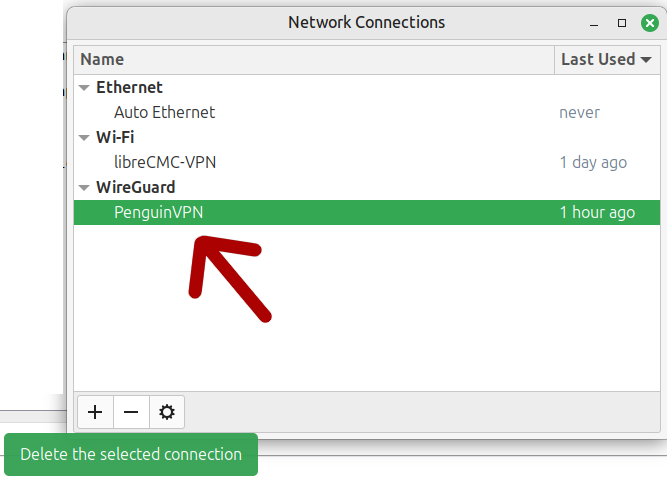Select the Auto Ethernet connection

(x=367, y=112)
